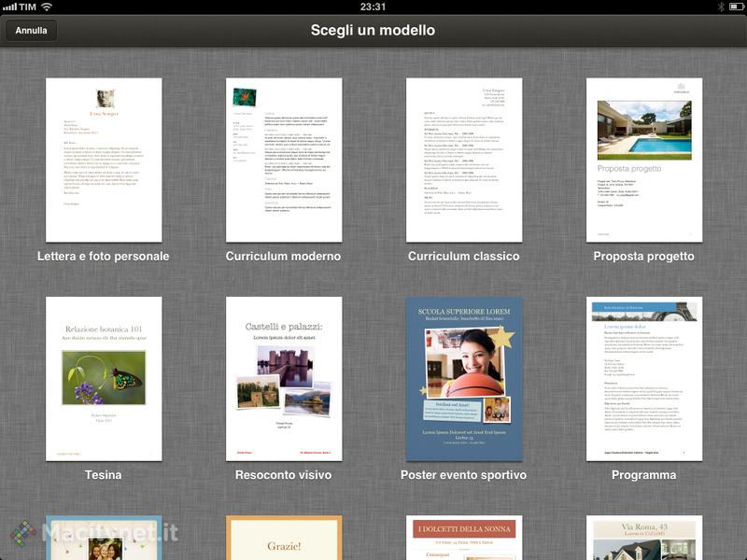Select the Lettera e foto personale thumbnail
The image size is (747, 560).
[x=104, y=160]
